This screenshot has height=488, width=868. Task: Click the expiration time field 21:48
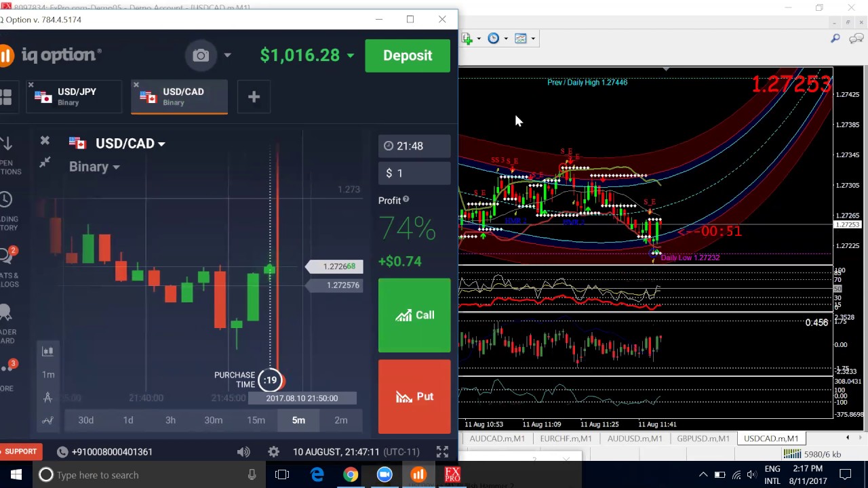[x=414, y=146]
